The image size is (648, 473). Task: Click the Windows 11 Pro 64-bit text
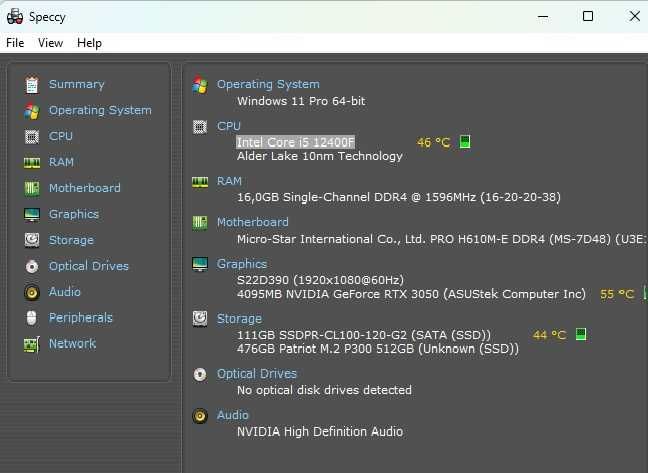[301, 101]
